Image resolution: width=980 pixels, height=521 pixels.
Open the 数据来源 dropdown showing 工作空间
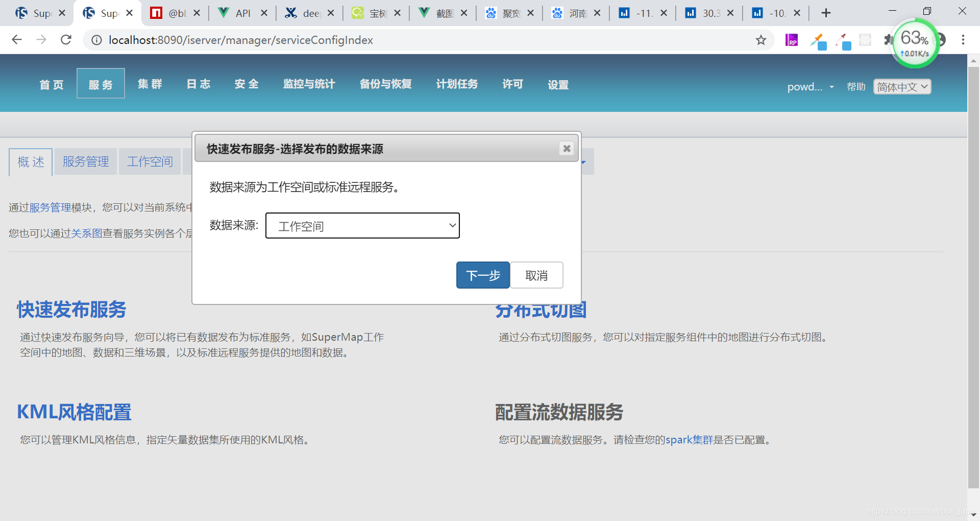click(x=362, y=226)
